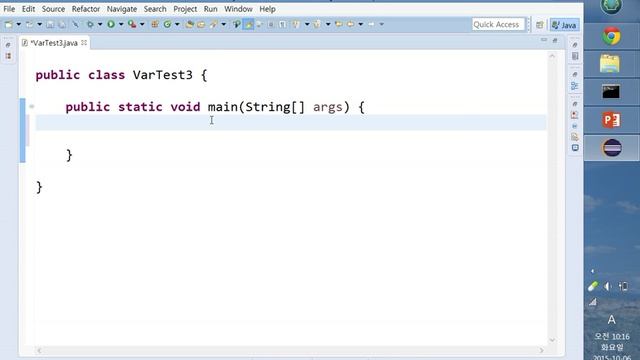
Task: Open the Navigate menu
Action: (122, 9)
